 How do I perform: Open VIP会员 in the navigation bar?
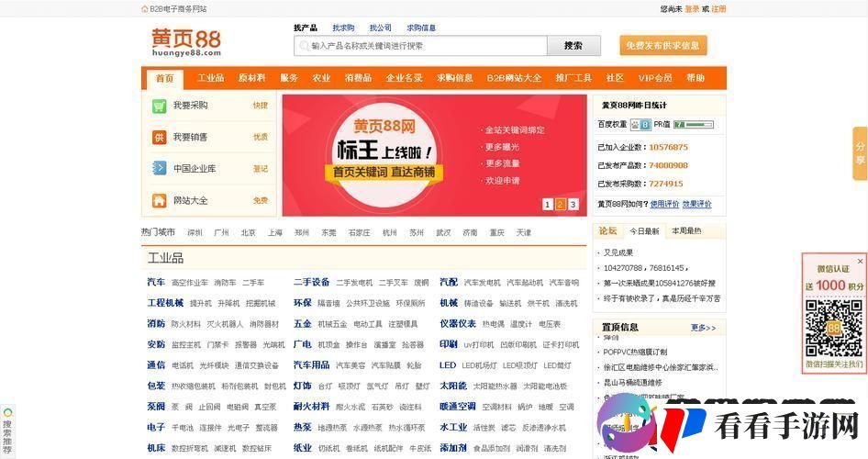(655, 78)
